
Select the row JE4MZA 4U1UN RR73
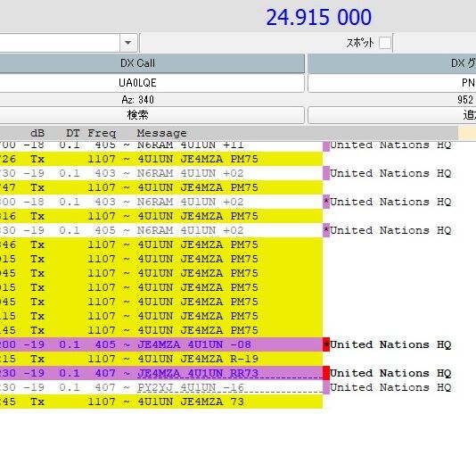[x=161, y=373]
